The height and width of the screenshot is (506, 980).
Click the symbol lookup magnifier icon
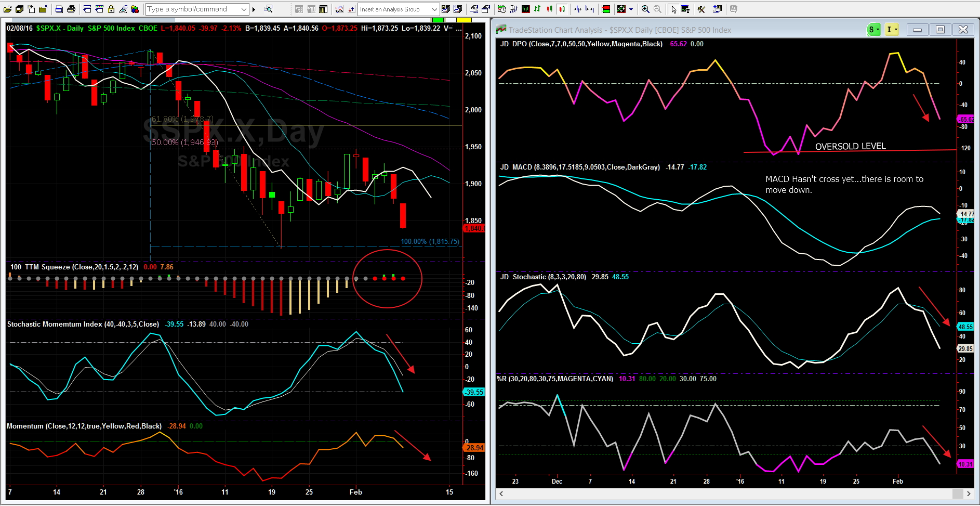[268, 9]
